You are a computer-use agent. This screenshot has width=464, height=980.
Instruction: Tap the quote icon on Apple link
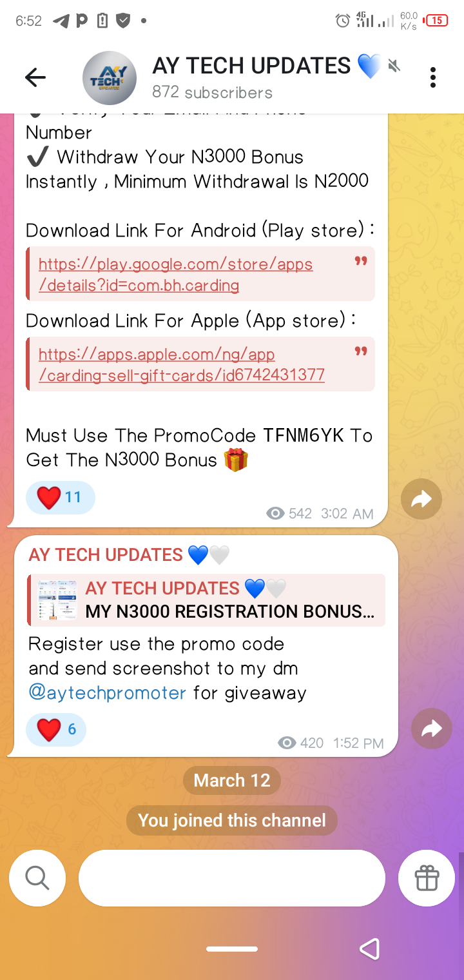(x=361, y=351)
